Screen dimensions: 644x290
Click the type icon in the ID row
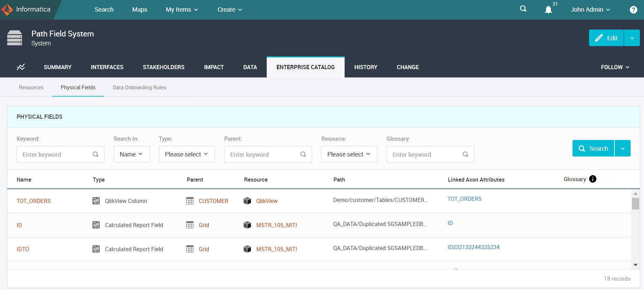96,225
